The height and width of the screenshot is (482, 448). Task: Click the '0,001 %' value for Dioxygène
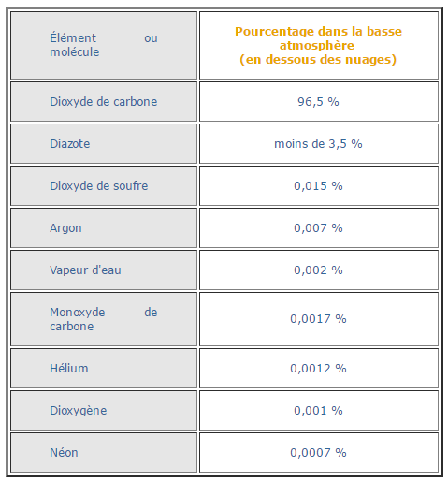click(x=319, y=411)
